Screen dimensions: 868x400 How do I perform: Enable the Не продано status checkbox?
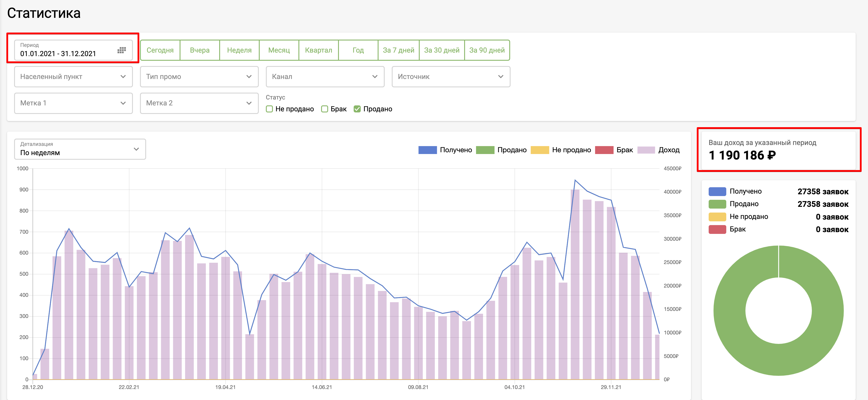[269, 109]
